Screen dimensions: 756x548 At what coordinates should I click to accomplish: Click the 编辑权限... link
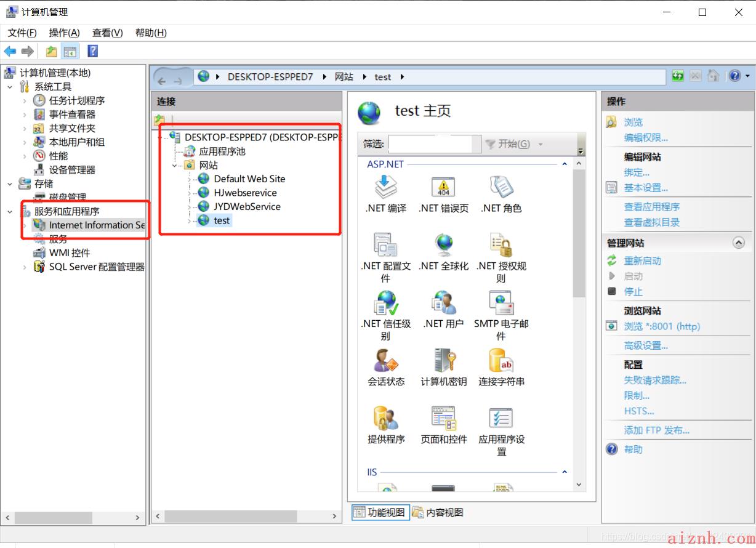pyautogui.click(x=646, y=138)
